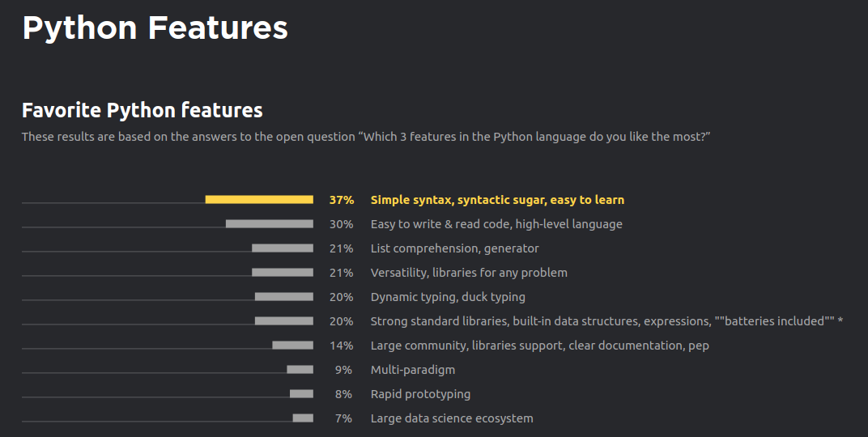Select 'Versatility, libraries for any problem' text
Viewport: 868px width, 437px height.
[469, 273]
